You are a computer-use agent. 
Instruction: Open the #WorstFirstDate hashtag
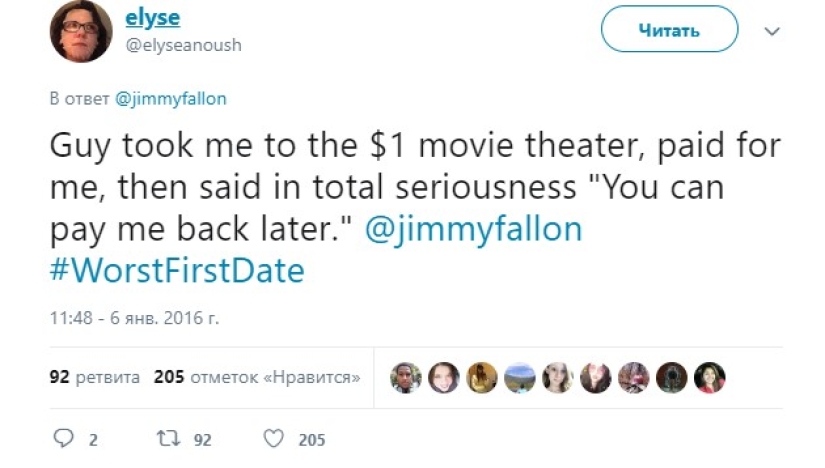[175, 270]
